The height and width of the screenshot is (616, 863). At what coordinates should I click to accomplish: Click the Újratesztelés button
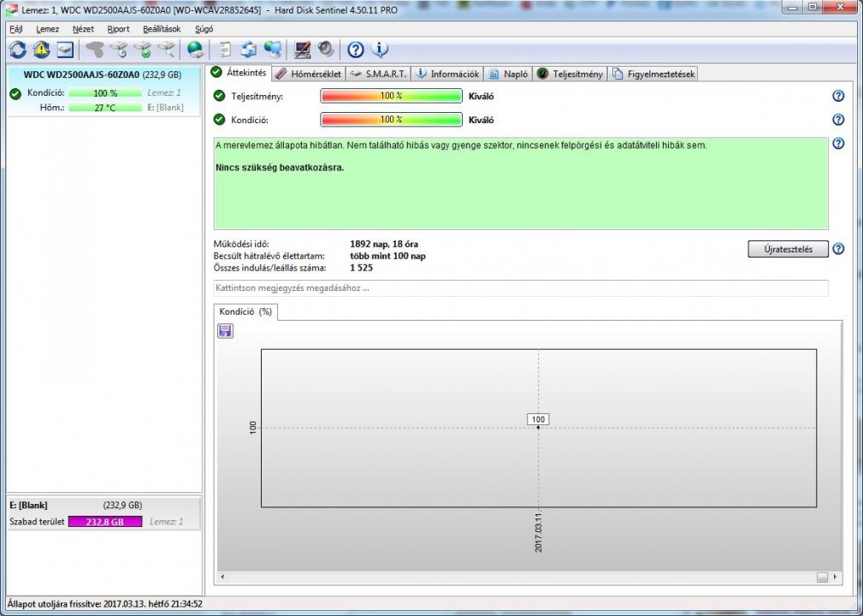[788, 249]
